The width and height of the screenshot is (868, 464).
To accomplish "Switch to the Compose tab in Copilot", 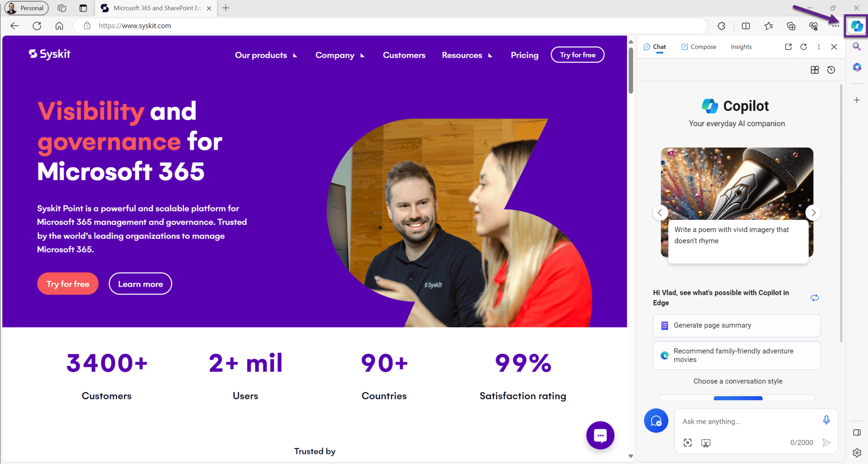I will pos(699,47).
